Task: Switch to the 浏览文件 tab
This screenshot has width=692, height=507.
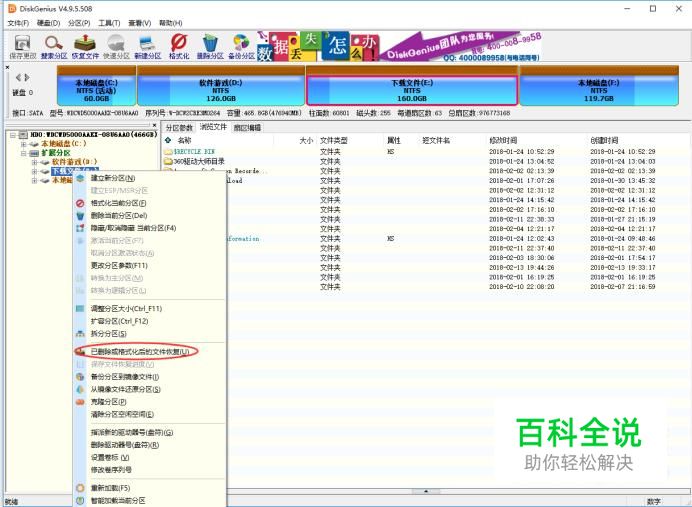Action: 213,127
